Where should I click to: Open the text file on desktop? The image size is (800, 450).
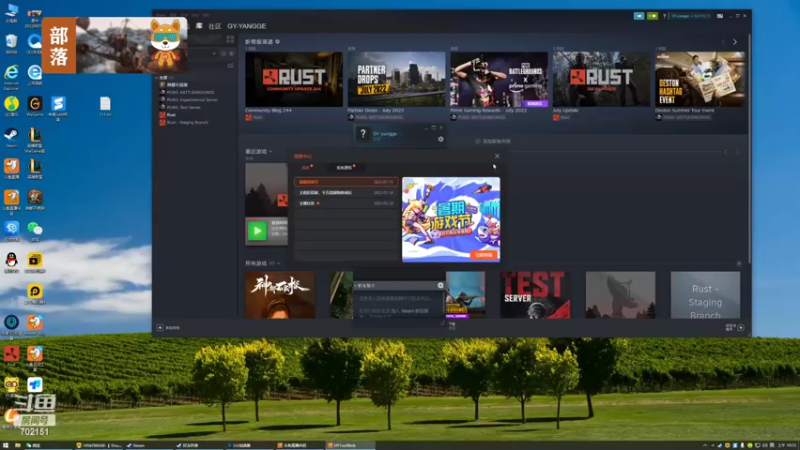[x=105, y=106]
